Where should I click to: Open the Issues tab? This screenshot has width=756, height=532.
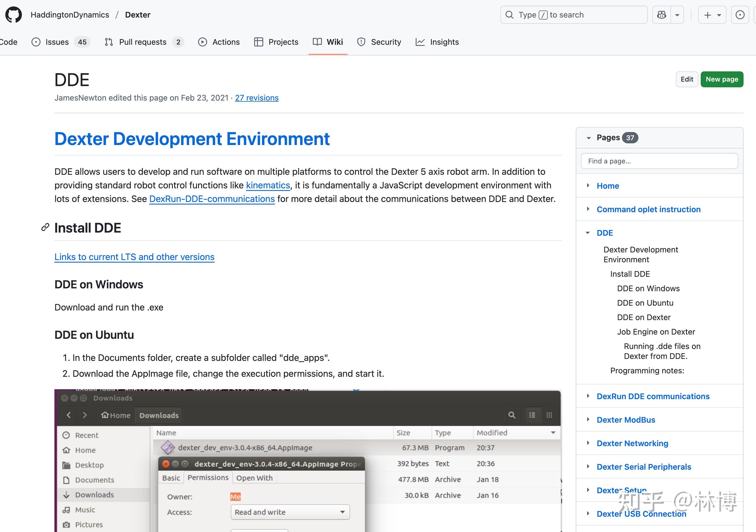(x=57, y=42)
